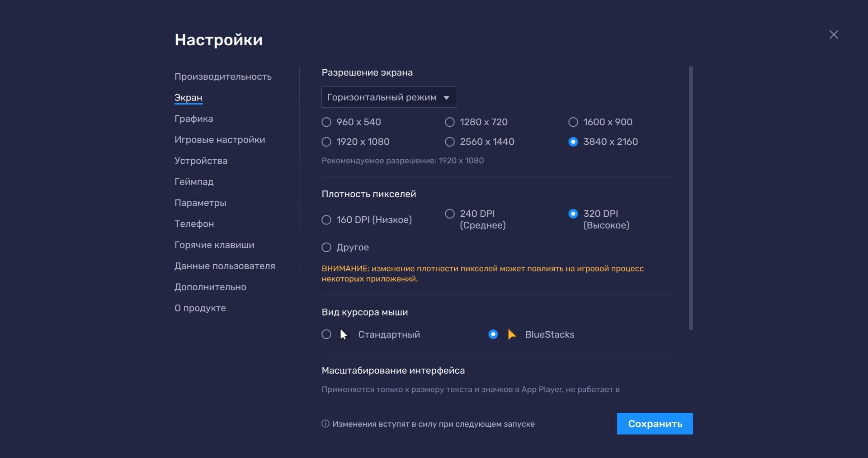Select the Стандартный cursor radio button
868x458 pixels.
tap(326, 334)
